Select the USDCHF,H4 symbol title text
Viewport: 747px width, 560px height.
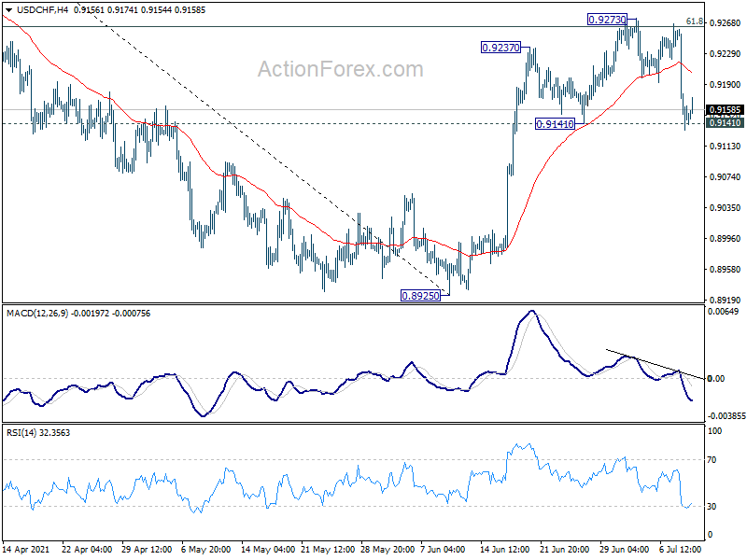(x=42, y=9)
